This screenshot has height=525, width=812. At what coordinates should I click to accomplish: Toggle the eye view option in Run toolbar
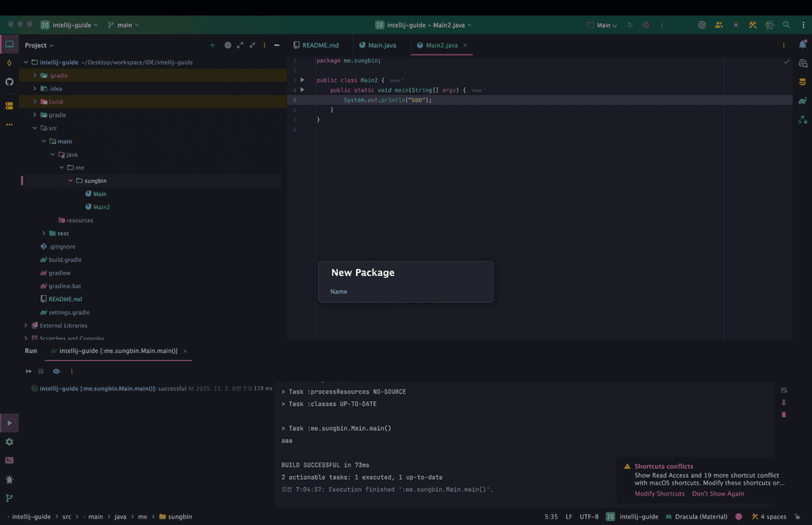click(56, 371)
